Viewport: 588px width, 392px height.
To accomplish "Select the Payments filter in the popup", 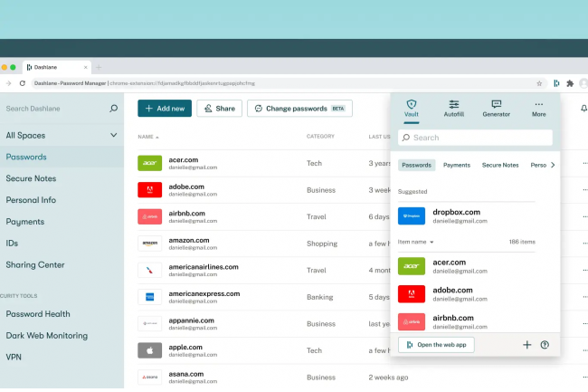I will pos(456,165).
